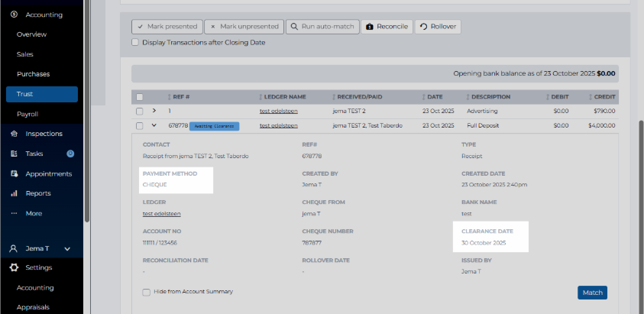Open Accounting under Settings
This screenshot has height=314, width=644.
35,288
